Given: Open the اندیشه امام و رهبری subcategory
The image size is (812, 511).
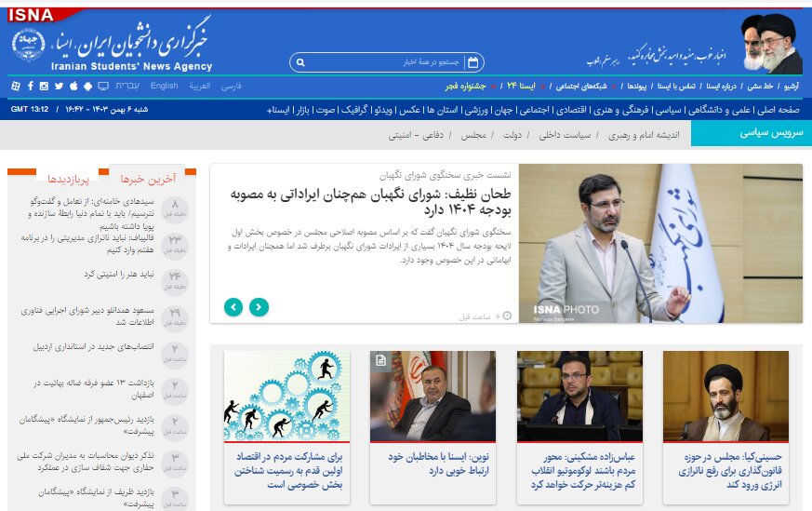Looking at the screenshot, I should [x=644, y=135].
